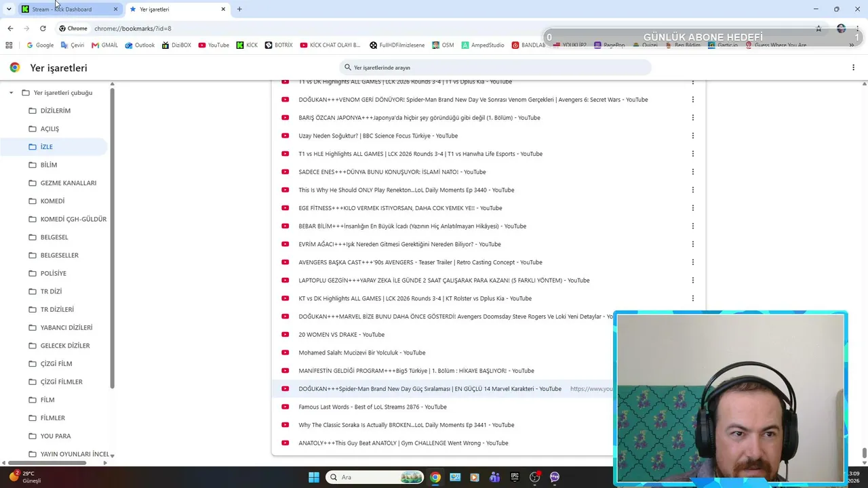The height and width of the screenshot is (488, 868).
Task: Click the taskbar Ara search box
Action: [x=375, y=477]
